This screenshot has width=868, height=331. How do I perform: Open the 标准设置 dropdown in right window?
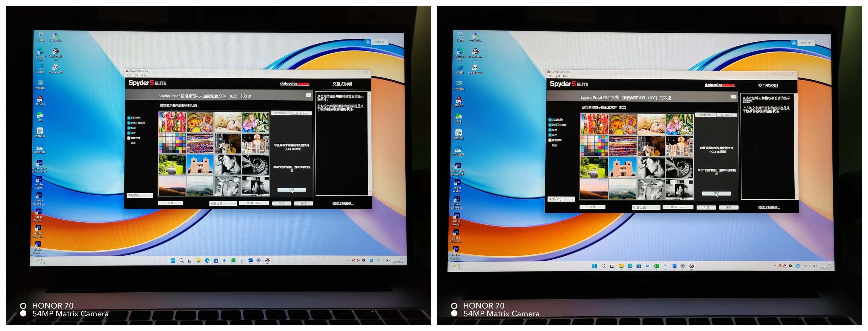[x=646, y=208]
